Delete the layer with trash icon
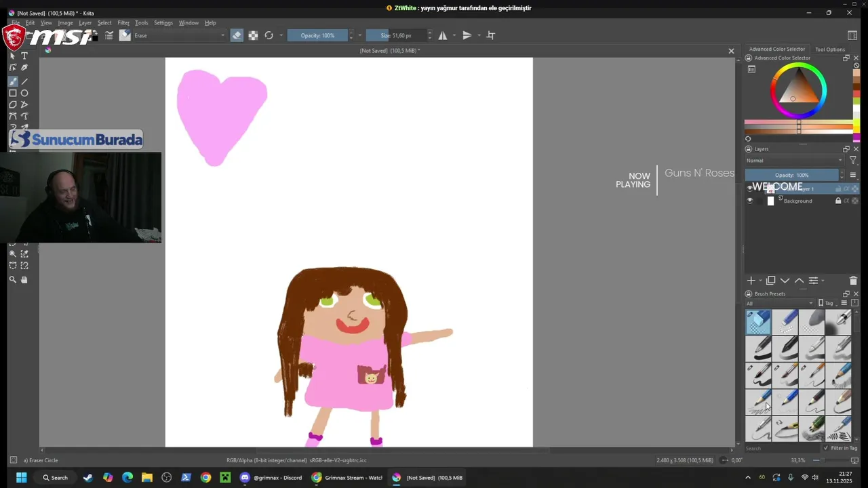 [853, 281]
